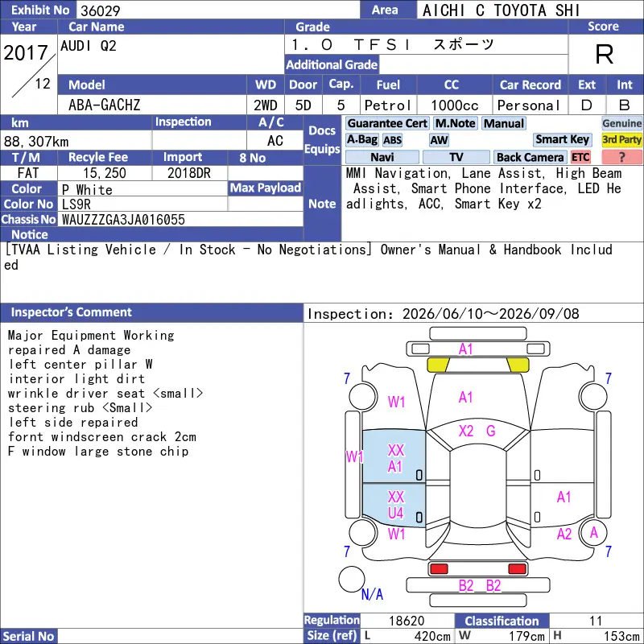Viewport: 644px width, 644px height.
Task: Select the A.Bag equipment badge
Action: click(361, 139)
